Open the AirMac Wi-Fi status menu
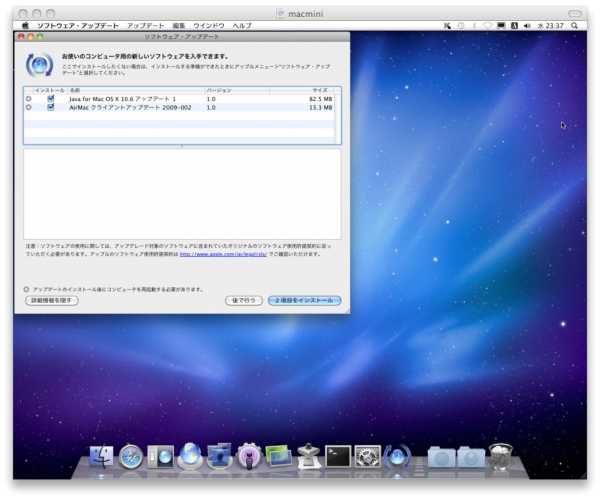Viewport: 600px width, 499px height. (x=487, y=26)
